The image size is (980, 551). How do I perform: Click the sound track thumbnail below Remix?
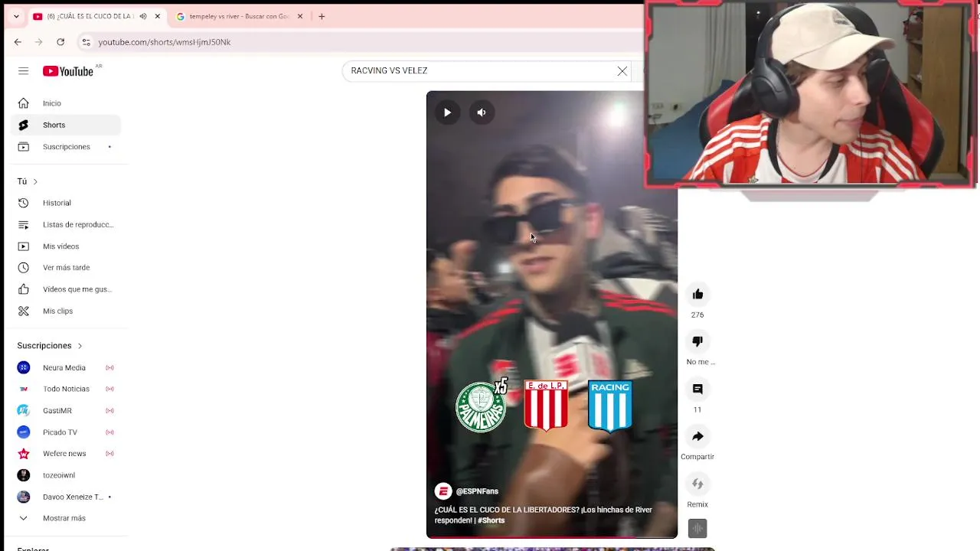coord(697,529)
